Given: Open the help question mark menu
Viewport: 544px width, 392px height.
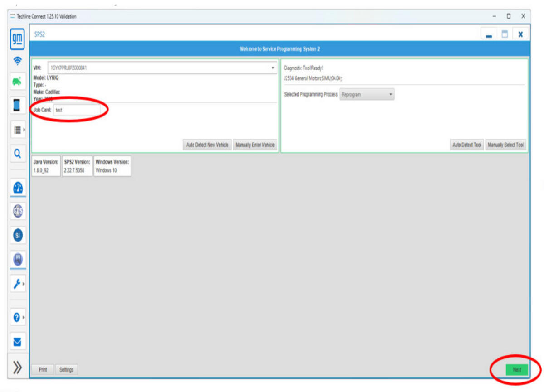Looking at the screenshot, I should [x=17, y=318].
